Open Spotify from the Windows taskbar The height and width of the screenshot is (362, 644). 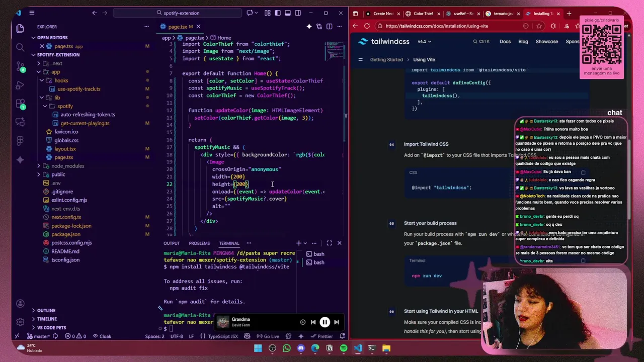point(344,348)
